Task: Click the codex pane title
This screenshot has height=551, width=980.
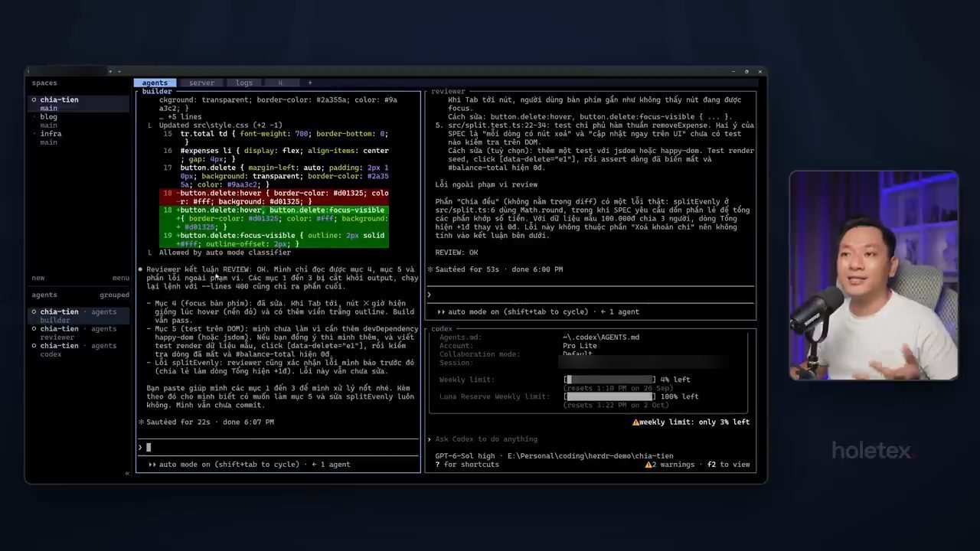Action: tap(442, 329)
